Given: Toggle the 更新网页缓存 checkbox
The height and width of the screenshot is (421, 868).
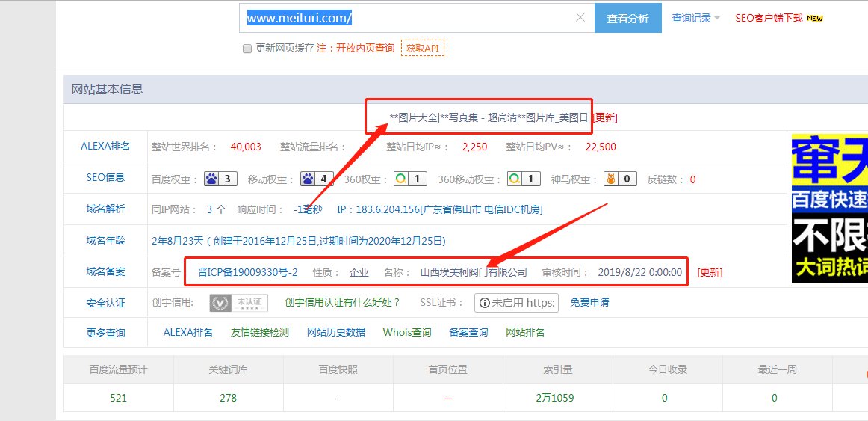Looking at the screenshot, I should (x=247, y=49).
